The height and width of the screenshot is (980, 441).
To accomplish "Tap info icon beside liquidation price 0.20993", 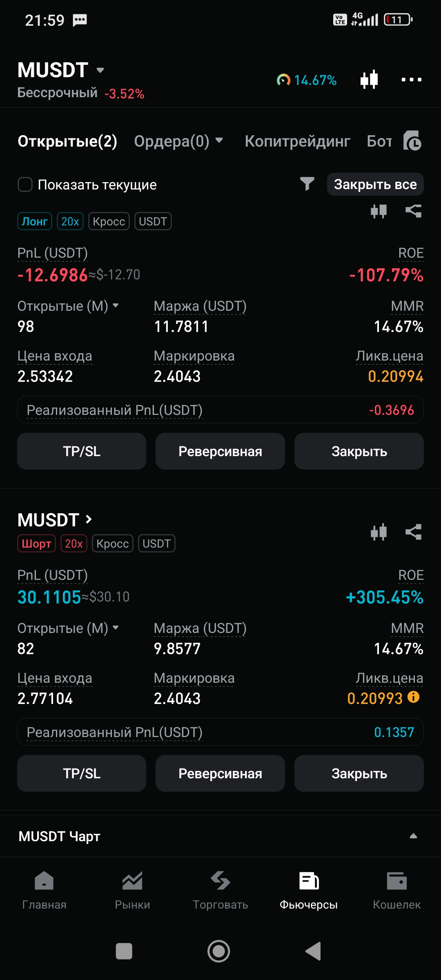I will 414,697.
